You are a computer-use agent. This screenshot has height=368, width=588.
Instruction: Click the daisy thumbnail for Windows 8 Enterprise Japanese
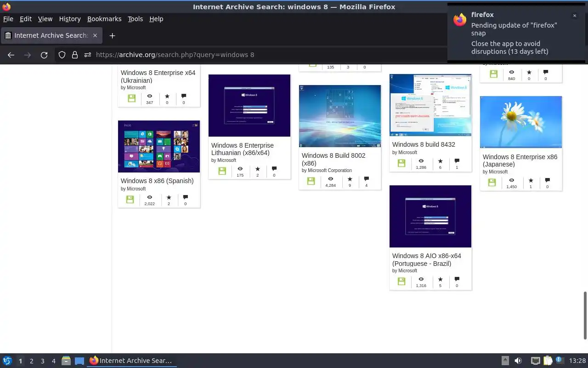coord(521,122)
